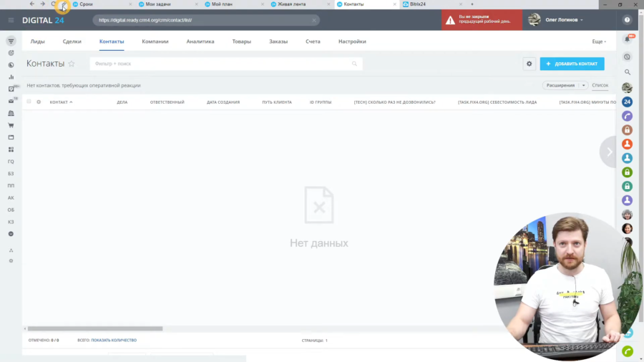Open the blue 24 chat icon
644x362 pixels.
627,102
